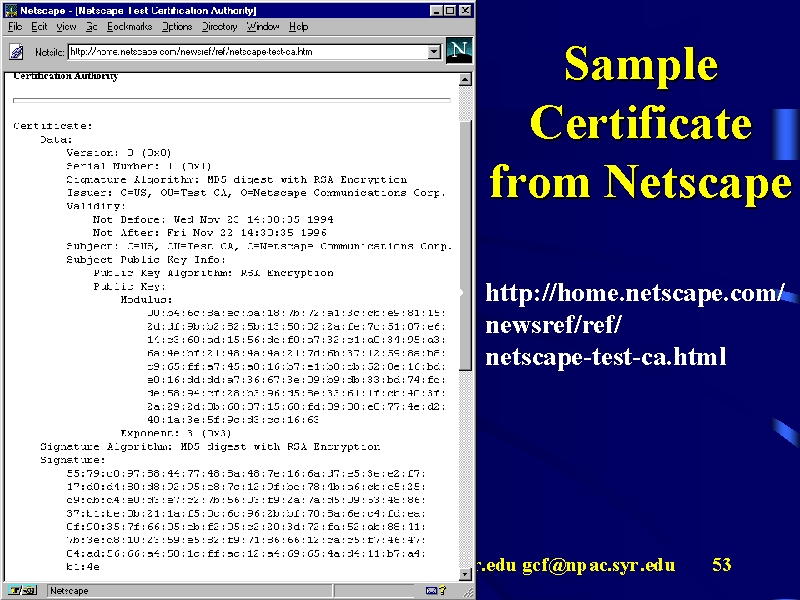The image size is (800, 600).
Task: Expand the Netsite URL history dropdown
Action: point(434,52)
